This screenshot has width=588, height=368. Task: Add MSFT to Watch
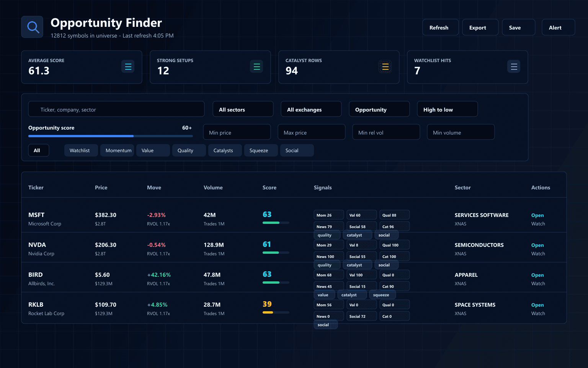coord(538,224)
